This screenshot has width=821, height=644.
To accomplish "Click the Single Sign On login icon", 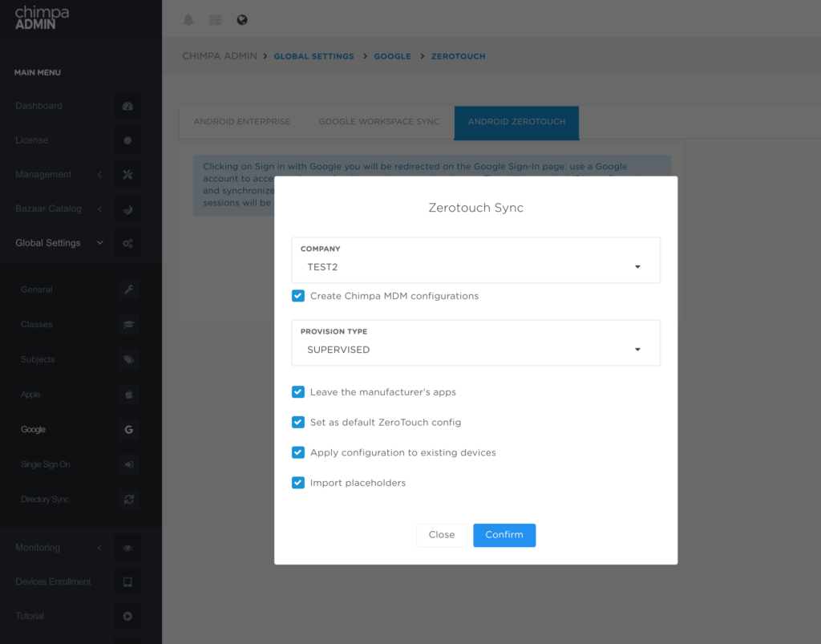I will pyautogui.click(x=129, y=464).
